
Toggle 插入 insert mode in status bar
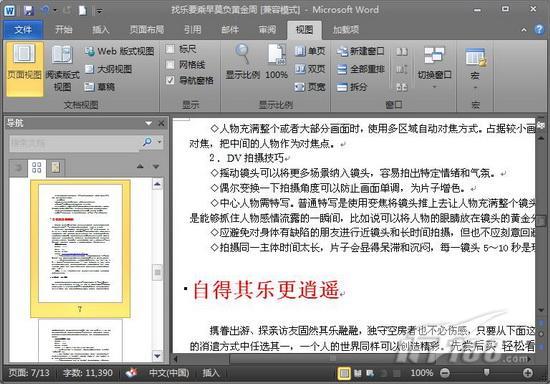click(x=211, y=373)
